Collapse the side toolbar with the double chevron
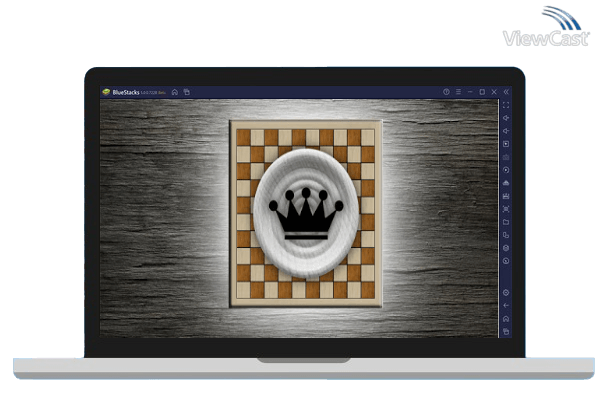The width and height of the screenshot is (602, 414). pos(506,92)
